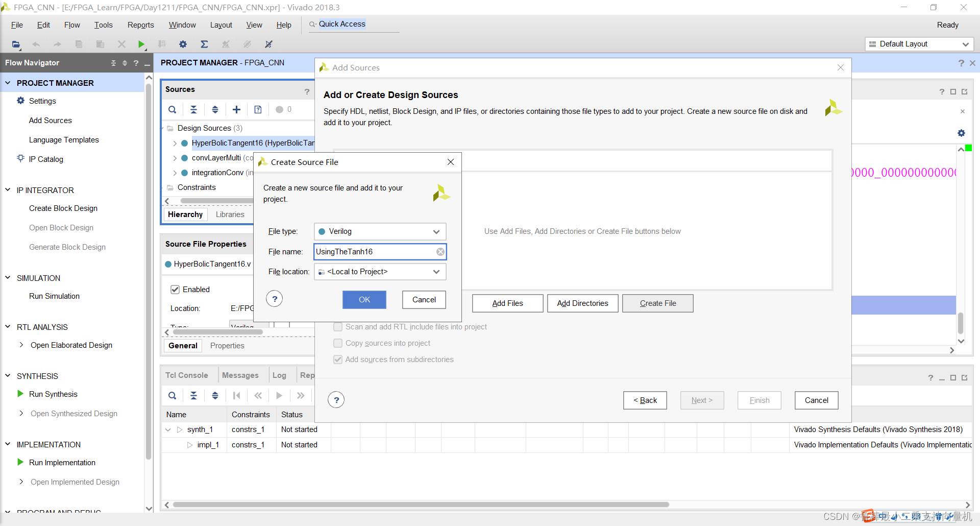
Task: Open the File type Verilog dropdown
Action: tap(380, 231)
